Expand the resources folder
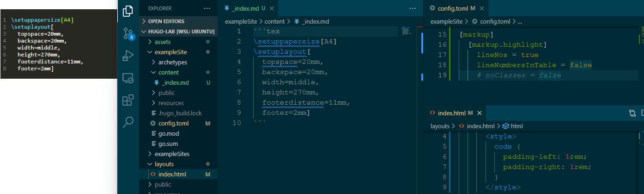 click(178, 103)
